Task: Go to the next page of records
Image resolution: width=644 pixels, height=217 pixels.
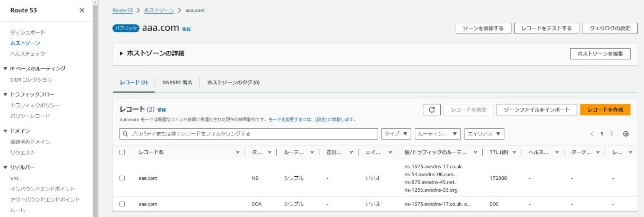Action: [611, 134]
